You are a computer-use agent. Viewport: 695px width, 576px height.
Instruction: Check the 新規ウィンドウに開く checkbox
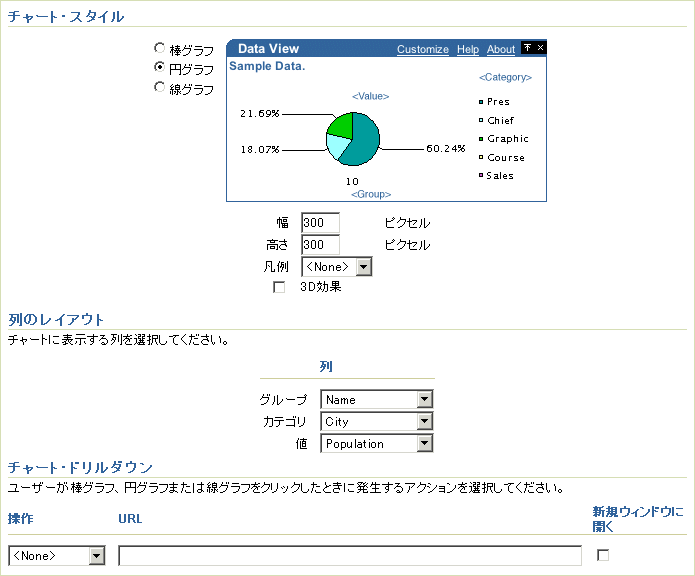click(x=603, y=555)
